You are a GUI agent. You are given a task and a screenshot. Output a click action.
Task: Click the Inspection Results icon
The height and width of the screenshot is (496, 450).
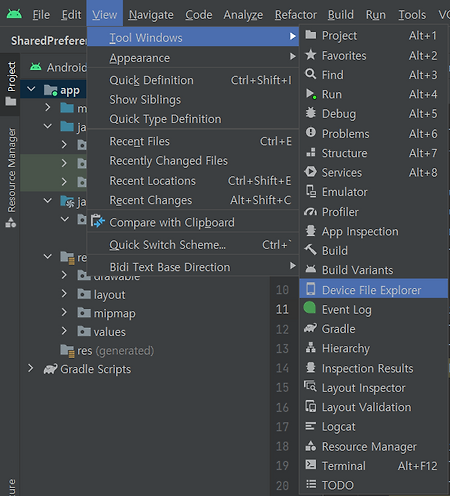tap(311, 368)
